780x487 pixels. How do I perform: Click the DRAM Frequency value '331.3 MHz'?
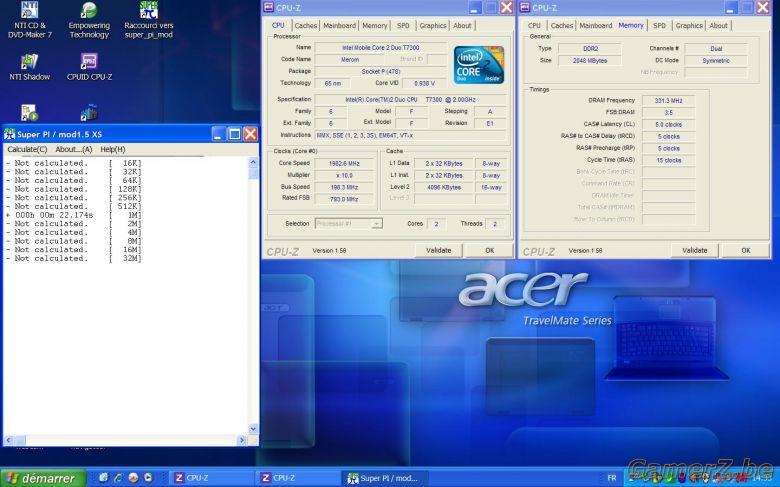668,100
